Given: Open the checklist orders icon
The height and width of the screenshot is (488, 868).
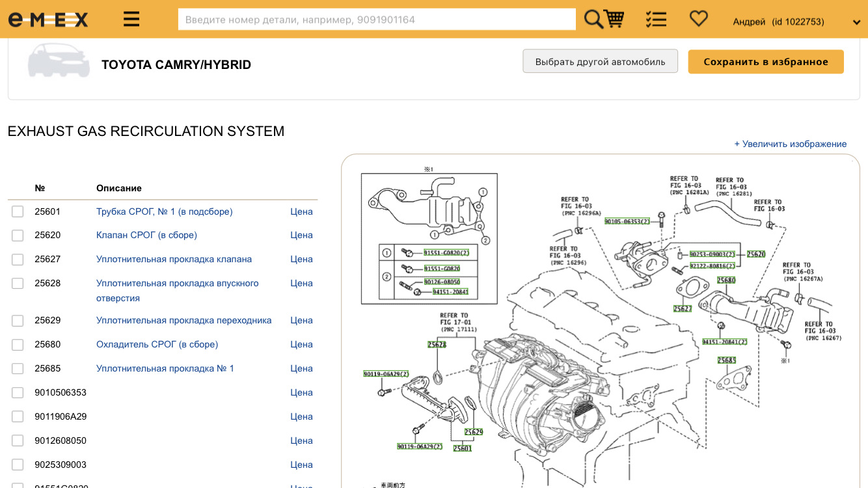Looking at the screenshot, I should [x=656, y=20].
